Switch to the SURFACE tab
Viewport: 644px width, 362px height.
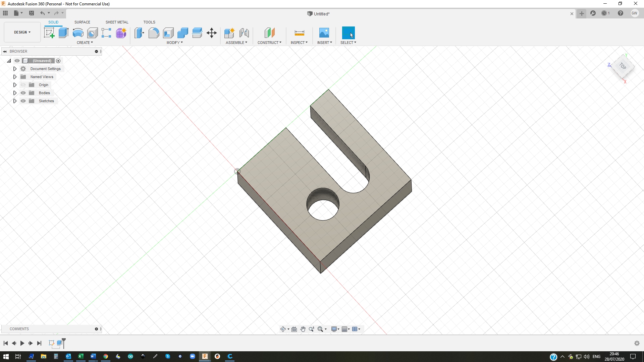pyautogui.click(x=82, y=22)
